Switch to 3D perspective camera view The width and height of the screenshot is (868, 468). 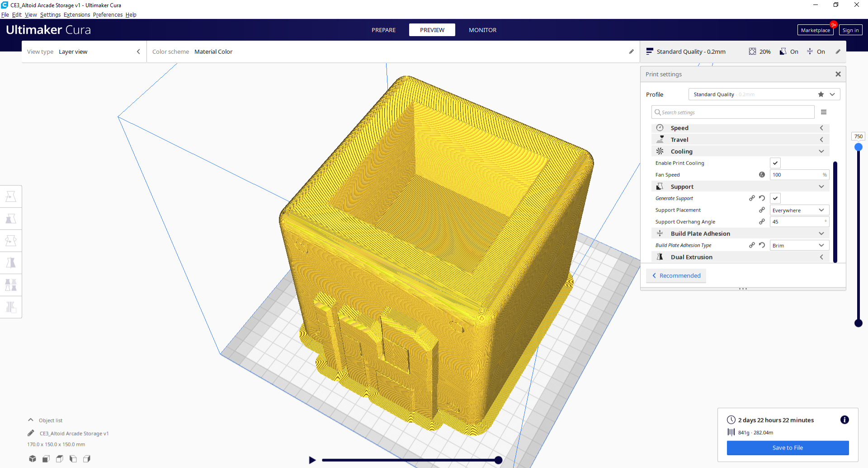(x=33, y=459)
